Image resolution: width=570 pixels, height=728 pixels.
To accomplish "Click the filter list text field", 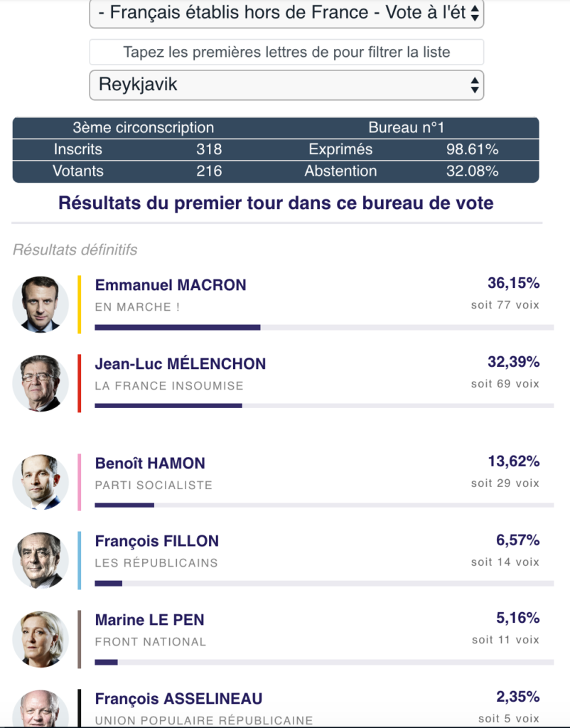I will (286, 52).
